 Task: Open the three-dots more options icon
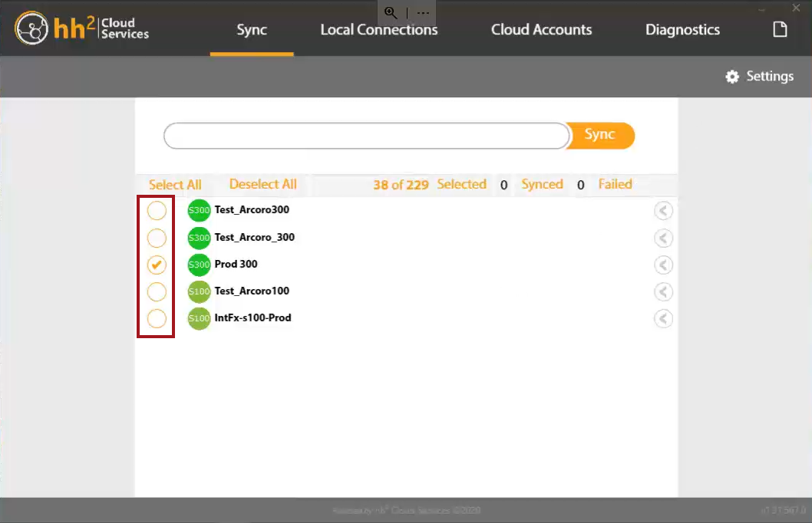point(423,13)
